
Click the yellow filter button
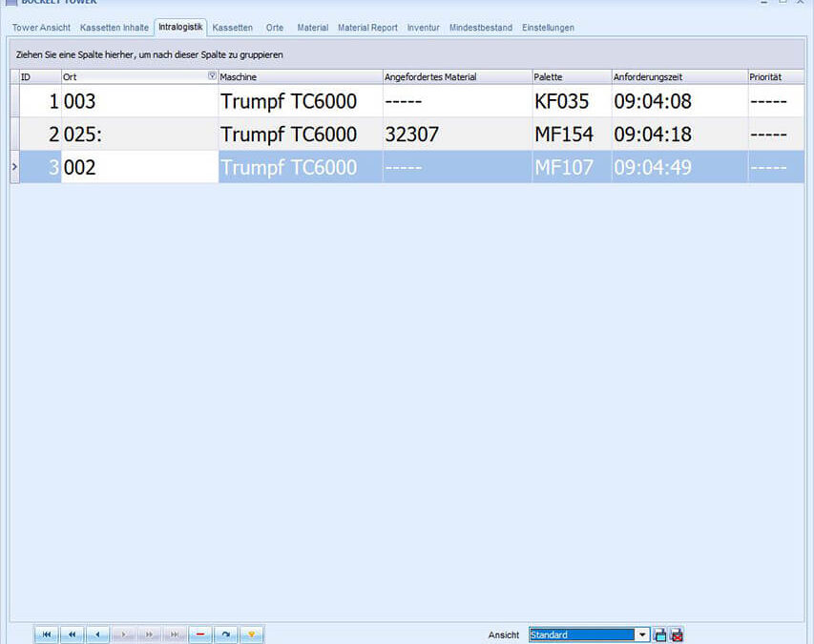click(252, 634)
